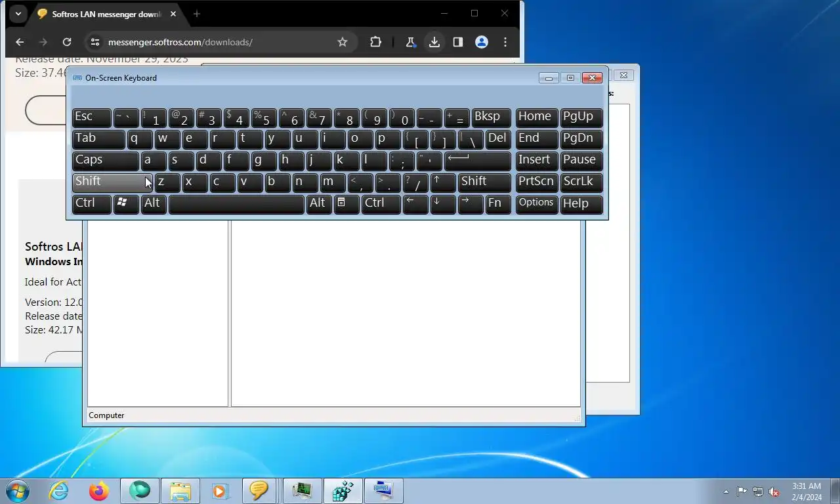840x504 pixels.
Task: Select the Softros LAN messenger tab
Action: 107,14
